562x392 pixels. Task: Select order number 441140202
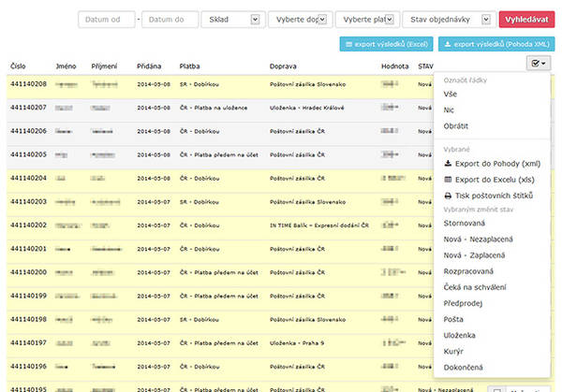(28, 225)
